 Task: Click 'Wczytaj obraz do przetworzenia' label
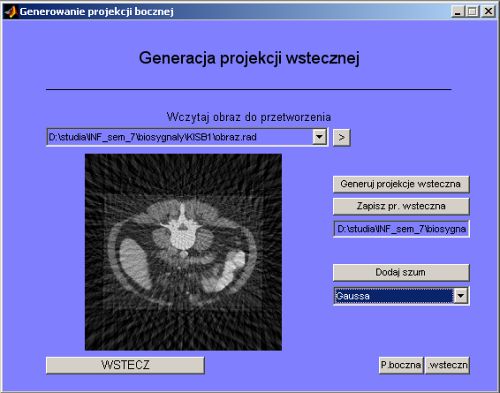coord(249,117)
